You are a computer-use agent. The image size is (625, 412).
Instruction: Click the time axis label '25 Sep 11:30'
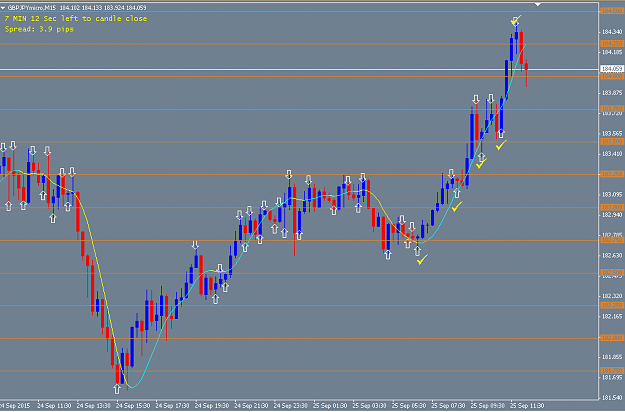click(x=528, y=406)
